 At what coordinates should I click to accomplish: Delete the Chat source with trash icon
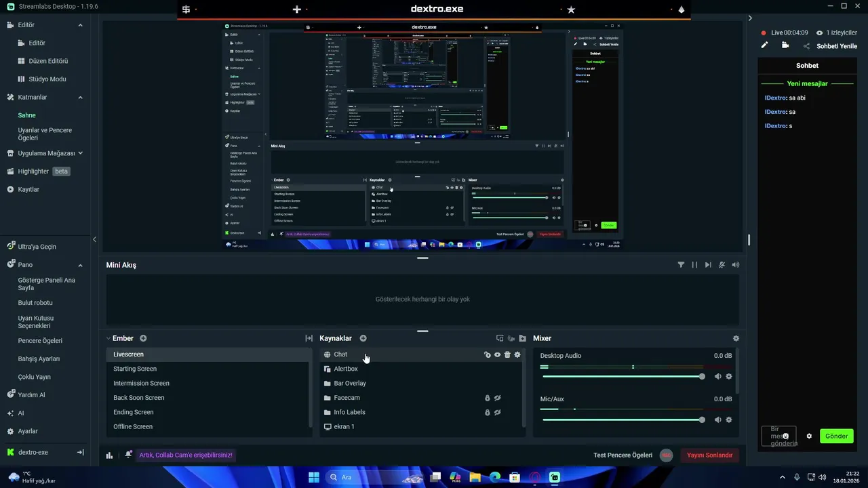[507, 354]
